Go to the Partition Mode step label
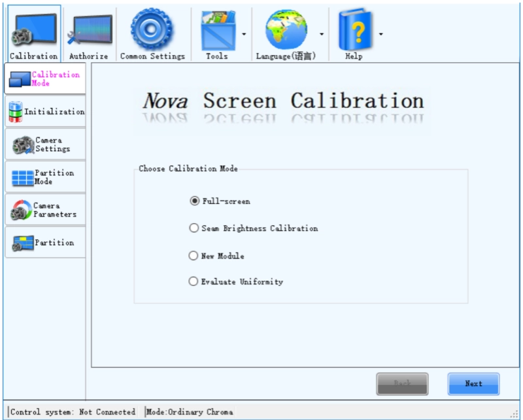This screenshot has height=420, width=523. click(54, 177)
